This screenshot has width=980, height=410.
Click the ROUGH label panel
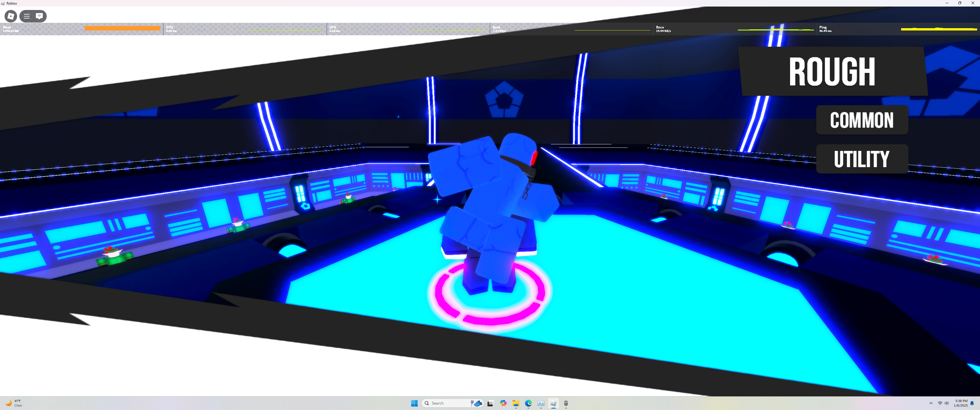point(832,71)
